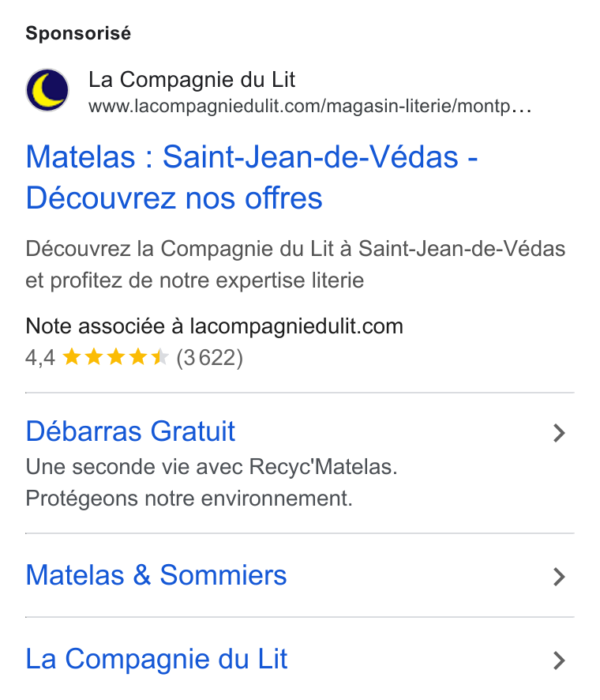Expand Débarras Gratuit with its chevron arrow
Viewport: 600px width, 700px height.
pos(559,433)
